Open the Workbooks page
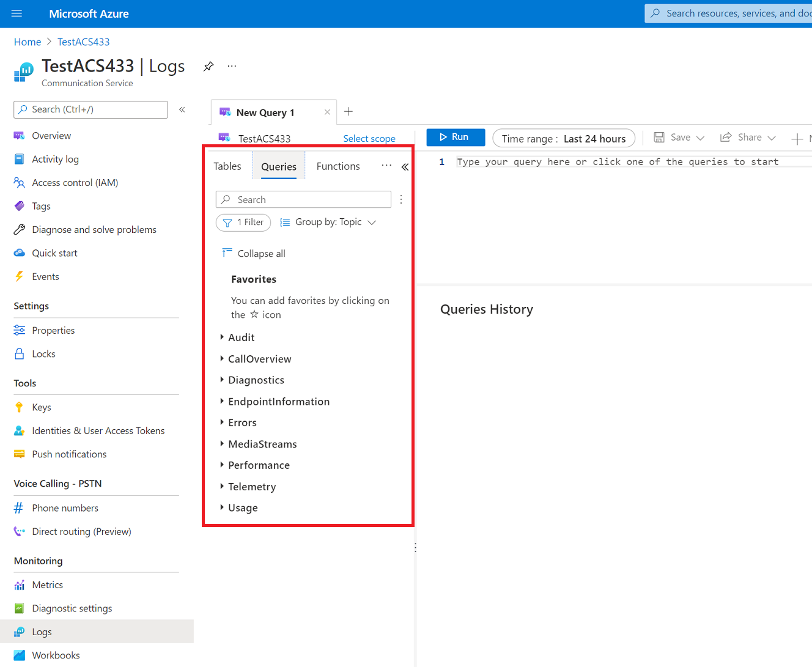Screen dimensions: 812x667 pos(54,655)
